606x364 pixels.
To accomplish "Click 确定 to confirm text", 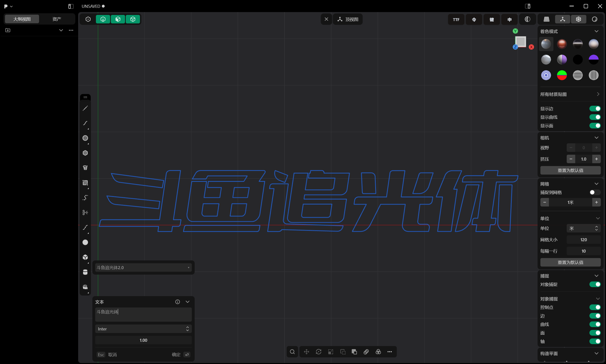I will (x=176, y=355).
